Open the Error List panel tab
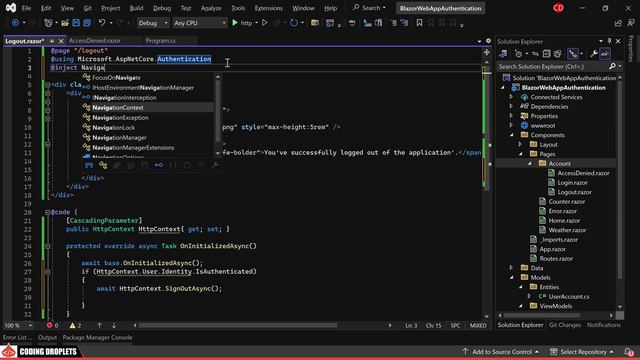 point(17,338)
